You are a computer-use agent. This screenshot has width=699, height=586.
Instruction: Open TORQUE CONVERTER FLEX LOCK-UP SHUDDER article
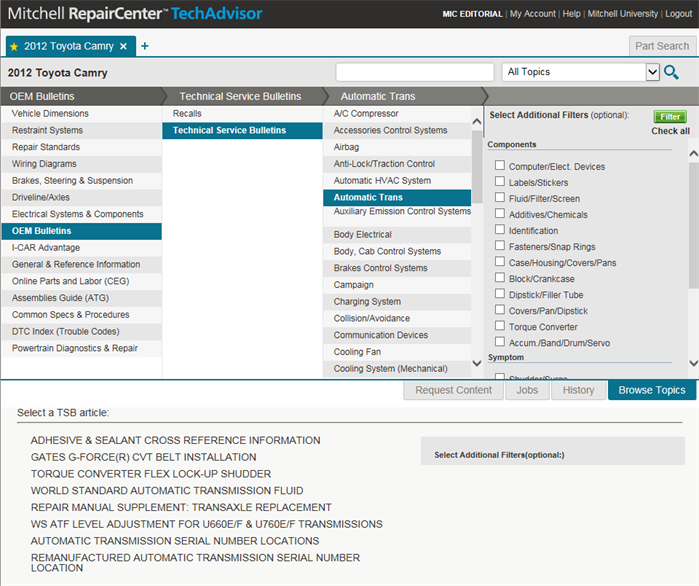151,474
